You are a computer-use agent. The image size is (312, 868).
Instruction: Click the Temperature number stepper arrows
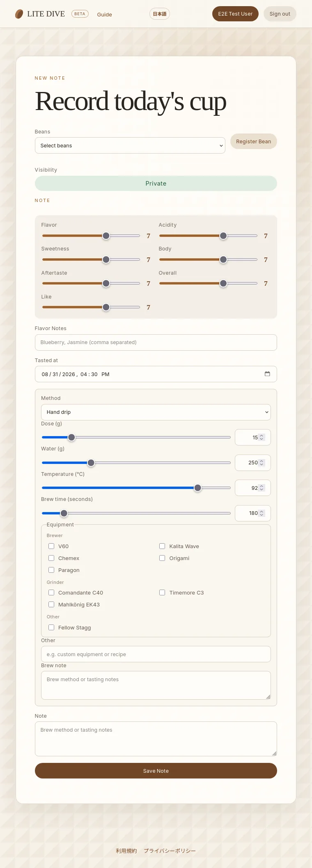[262, 488]
